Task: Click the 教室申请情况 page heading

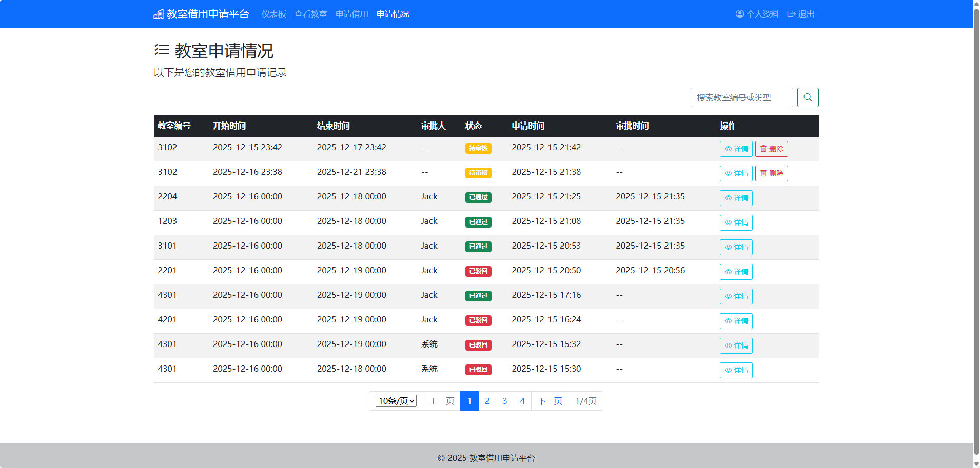Action: pyautogui.click(x=224, y=51)
